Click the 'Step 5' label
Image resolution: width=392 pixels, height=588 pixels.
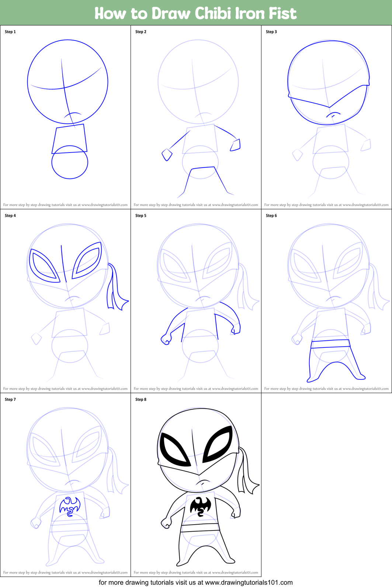click(x=141, y=216)
